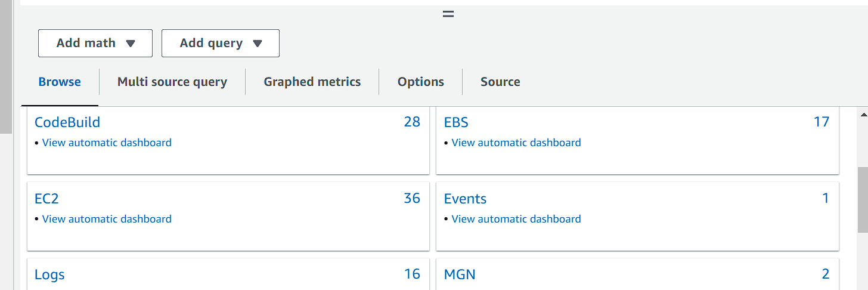Open the CodeBuild metrics namespace
Viewport: 868px width, 290px height.
(x=67, y=122)
